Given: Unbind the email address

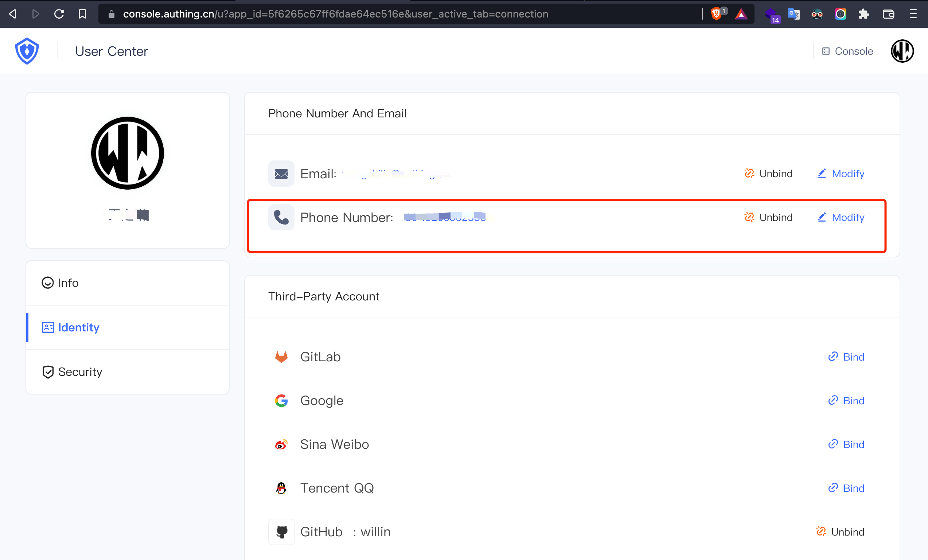Looking at the screenshot, I should click(x=769, y=174).
